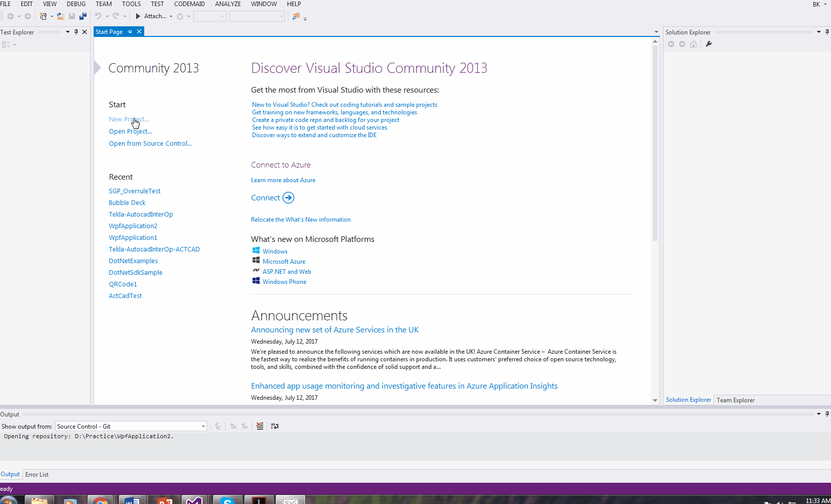Viewport: 831px width, 504px height.
Task: Start debugging with the Attach play button
Action: tap(138, 16)
